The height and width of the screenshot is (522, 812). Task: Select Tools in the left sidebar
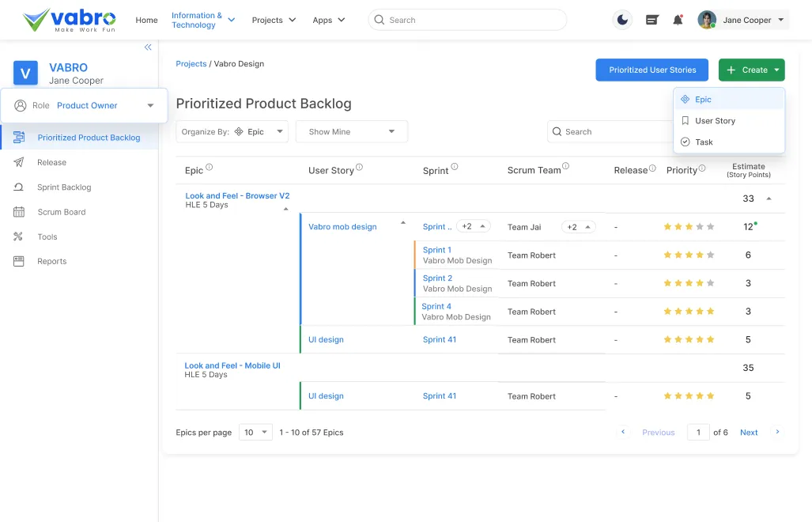pos(46,236)
